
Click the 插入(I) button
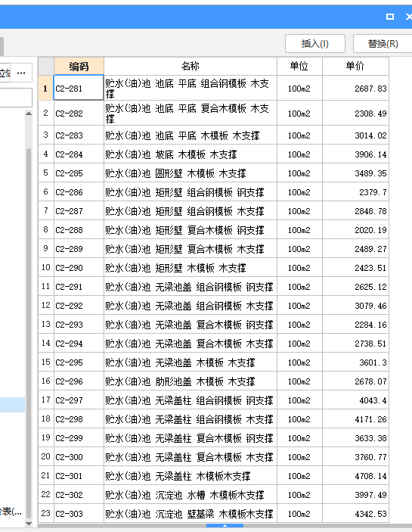[315, 43]
